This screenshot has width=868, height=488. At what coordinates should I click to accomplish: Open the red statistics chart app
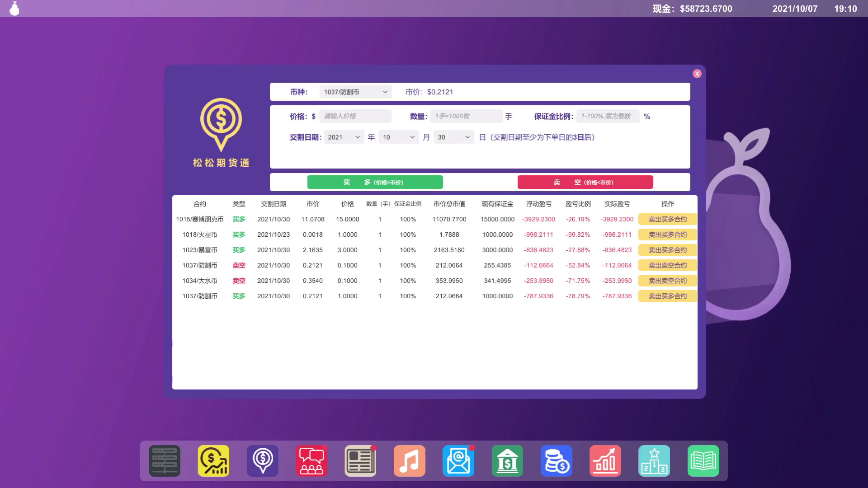point(605,460)
